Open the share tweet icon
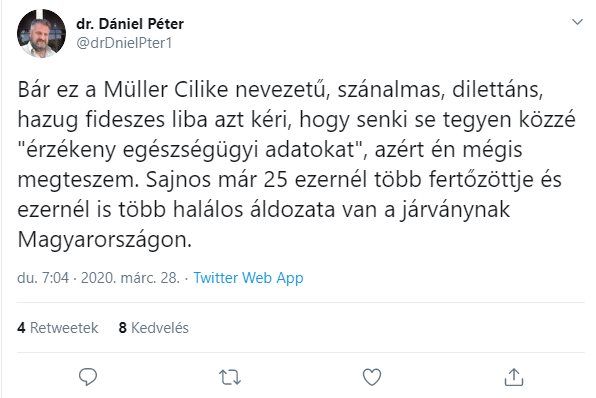 pyautogui.click(x=514, y=377)
